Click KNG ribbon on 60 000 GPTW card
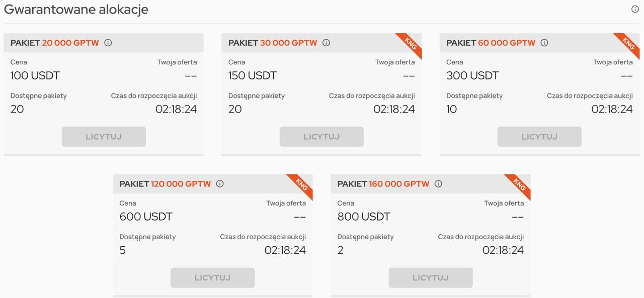This screenshot has height=298, width=644. pyautogui.click(x=628, y=44)
